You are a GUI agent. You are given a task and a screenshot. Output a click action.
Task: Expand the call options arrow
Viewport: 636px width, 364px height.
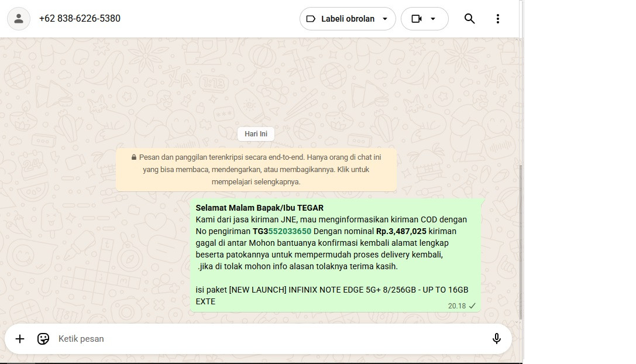coord(433,19)
